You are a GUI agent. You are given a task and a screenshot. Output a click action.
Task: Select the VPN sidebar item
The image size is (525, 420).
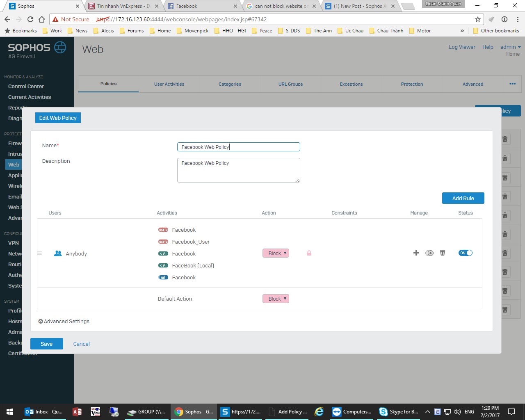click(x=14, y=243)
